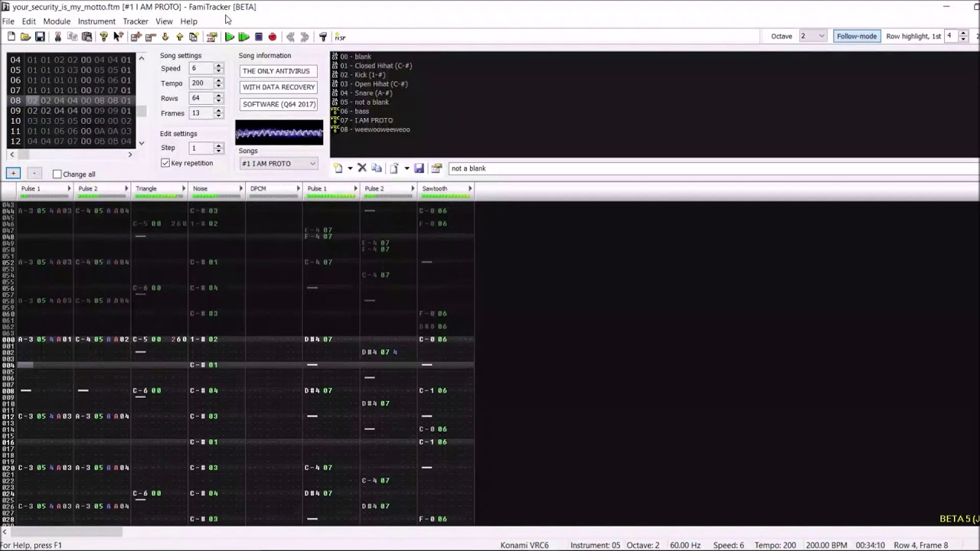Expand the effect columns on Triangle channel
The width and height of the screenshot is (980, 551).
(184, 188)
